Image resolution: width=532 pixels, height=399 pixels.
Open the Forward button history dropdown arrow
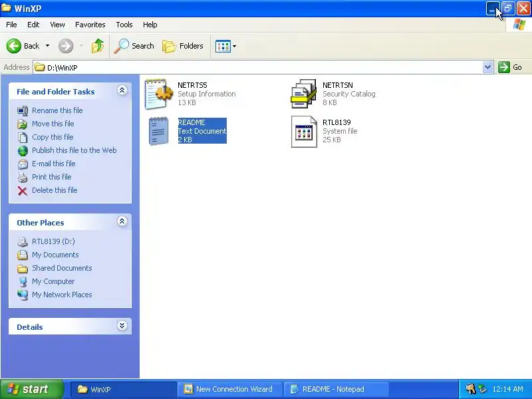pyautogui.click(x=81, y=46)
